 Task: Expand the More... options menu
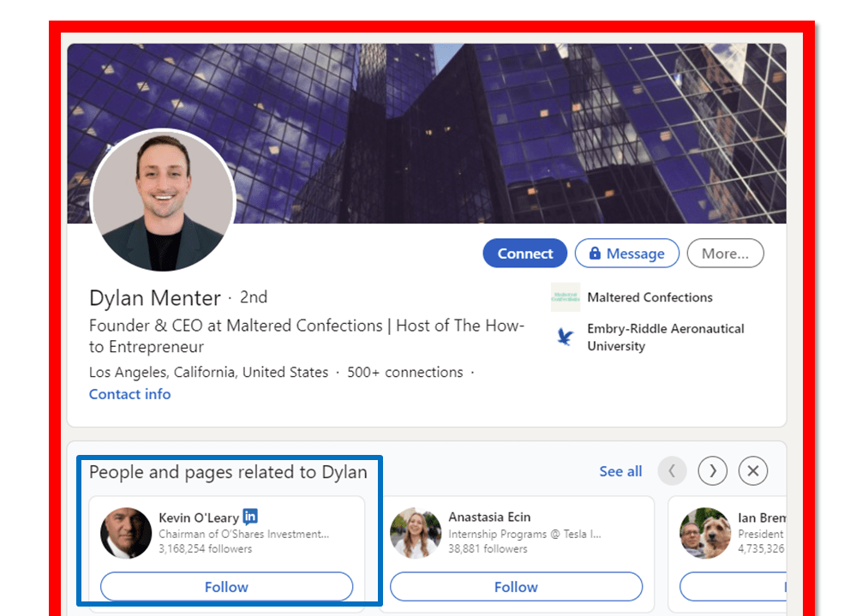tap(725, 254)
